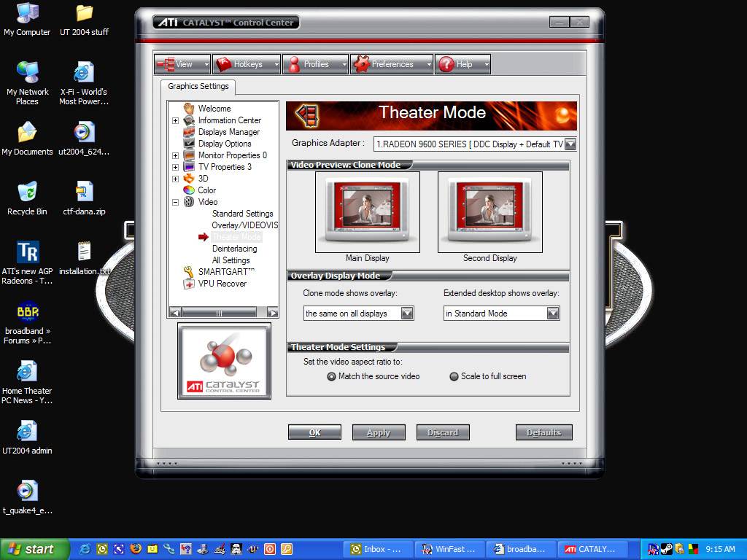This screenshot has height=560, width=747.
Task: Click the Defaults button
Action: pyautogui.click(x=544, y=432)
